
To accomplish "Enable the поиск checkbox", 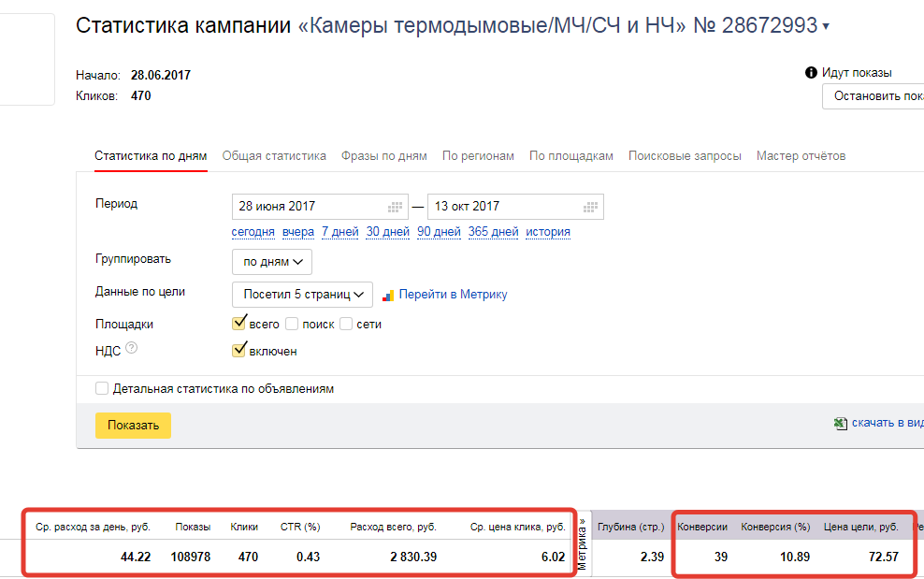I will (x=292, y=324).
